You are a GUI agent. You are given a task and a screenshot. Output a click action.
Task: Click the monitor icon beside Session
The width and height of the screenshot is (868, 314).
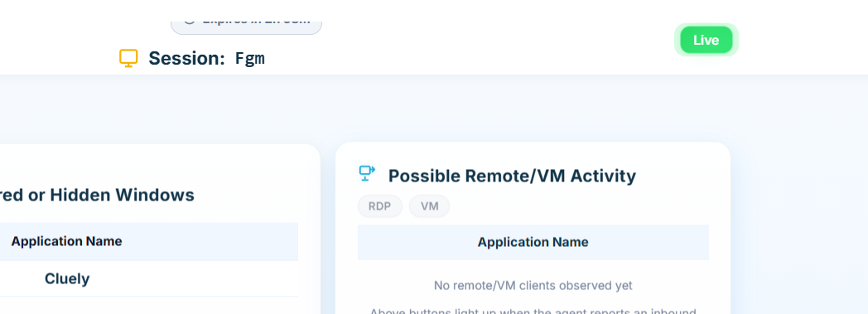point(128,58)
